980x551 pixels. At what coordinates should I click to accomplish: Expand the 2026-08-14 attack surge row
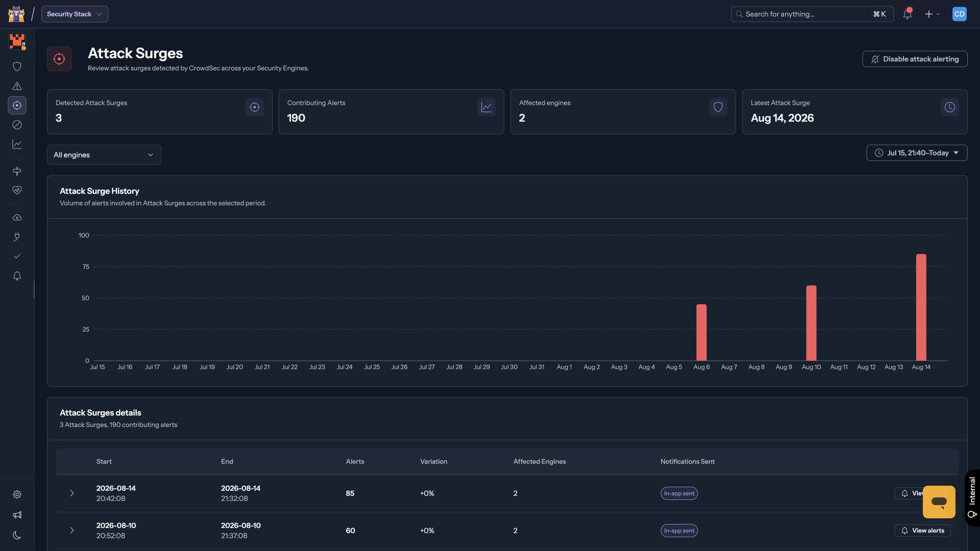click(71, 493)
